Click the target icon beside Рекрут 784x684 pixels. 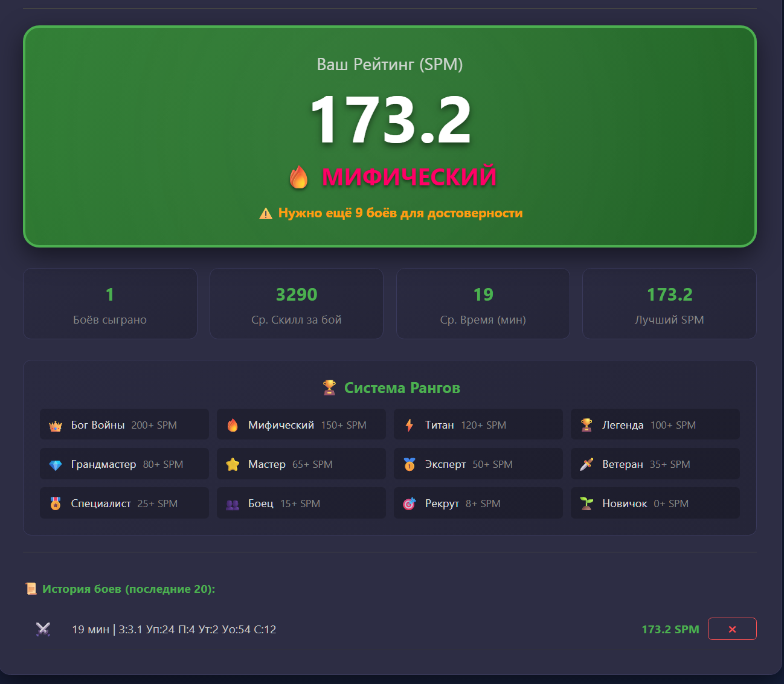[410, 504]
